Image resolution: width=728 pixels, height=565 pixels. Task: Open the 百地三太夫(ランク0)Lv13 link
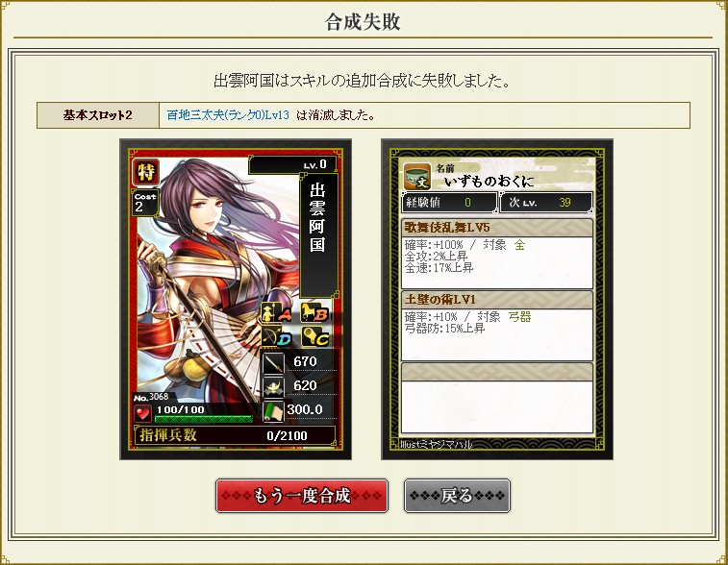pos(228,115)
